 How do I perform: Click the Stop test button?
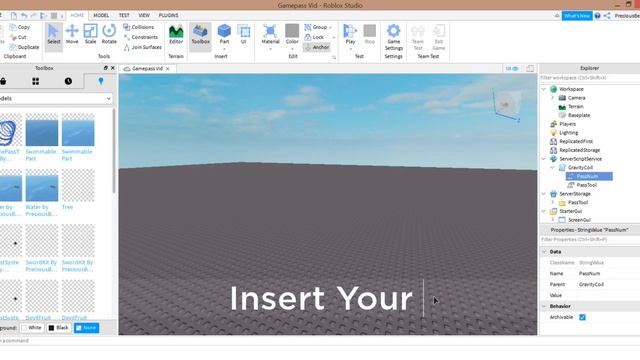click(x=369, y=34)
